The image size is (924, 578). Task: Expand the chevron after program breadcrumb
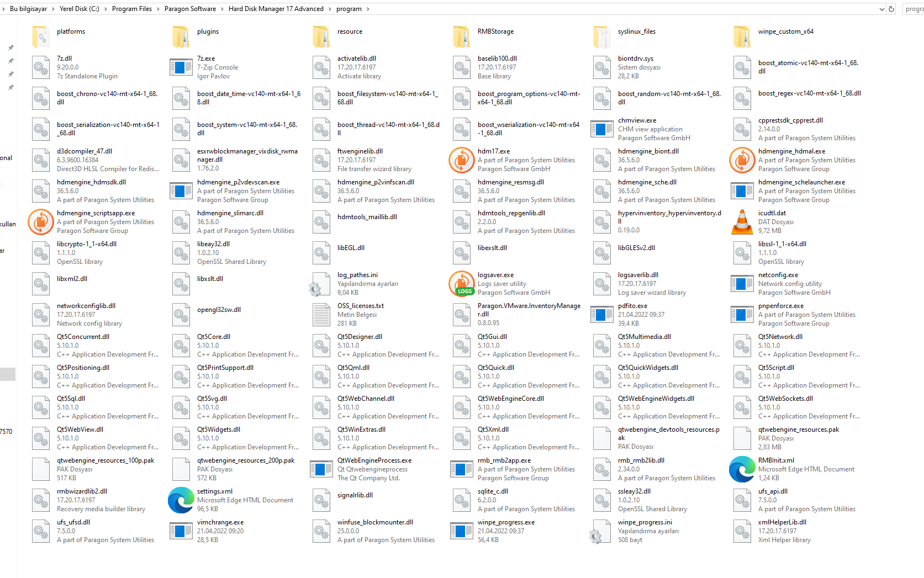coord(368,9)
